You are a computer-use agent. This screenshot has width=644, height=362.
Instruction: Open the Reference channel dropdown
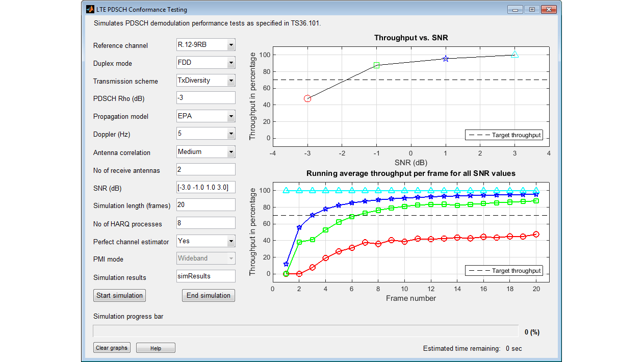(205, 45)
